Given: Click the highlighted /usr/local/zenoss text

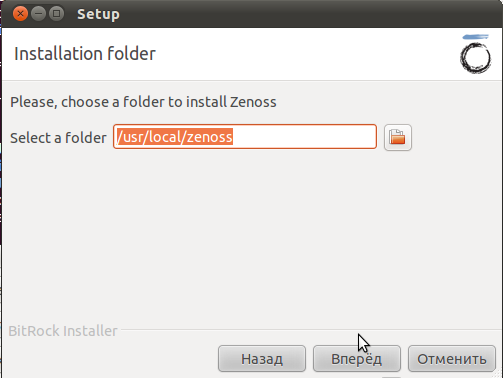Looking at the screenshot, I should tap(174, 137).
